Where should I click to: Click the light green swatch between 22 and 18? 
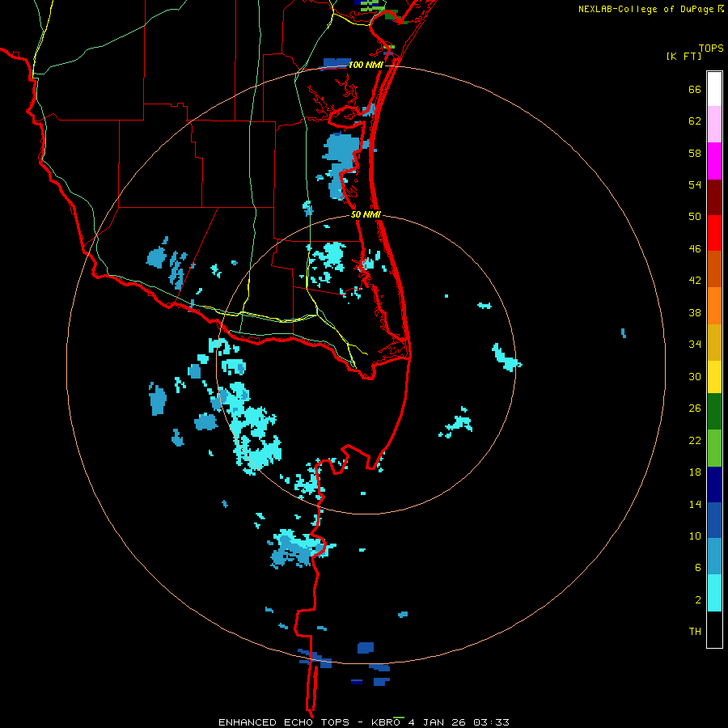(714, 448)
